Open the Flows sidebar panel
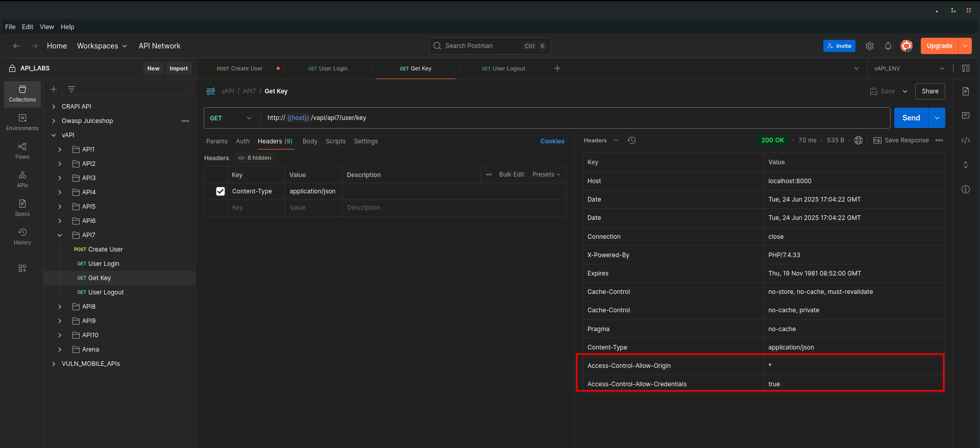 coord(22,151)
